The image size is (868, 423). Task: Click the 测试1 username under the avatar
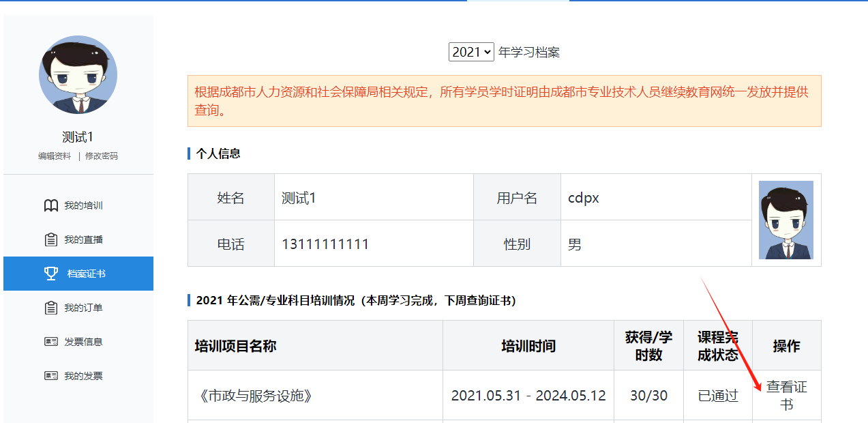click(x=78, y=137)
